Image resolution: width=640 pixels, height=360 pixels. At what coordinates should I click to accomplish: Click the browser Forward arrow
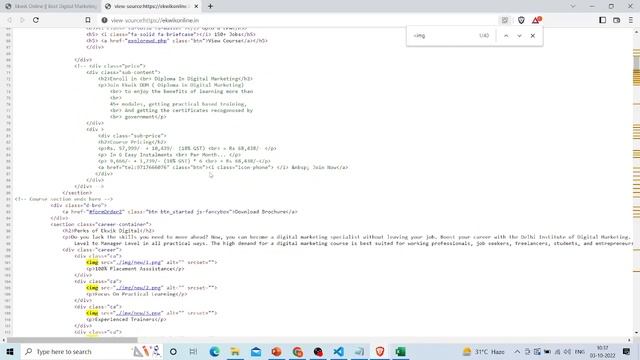pos(22,20)
